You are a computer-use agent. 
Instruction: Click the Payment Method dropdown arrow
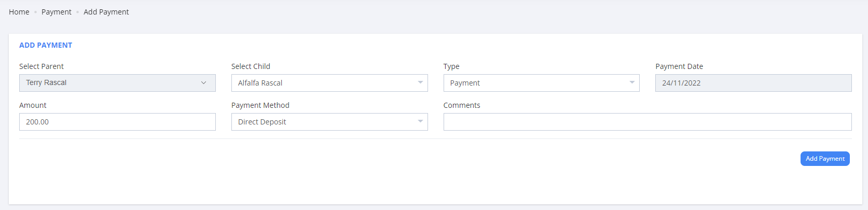click(x=420, y=121)
